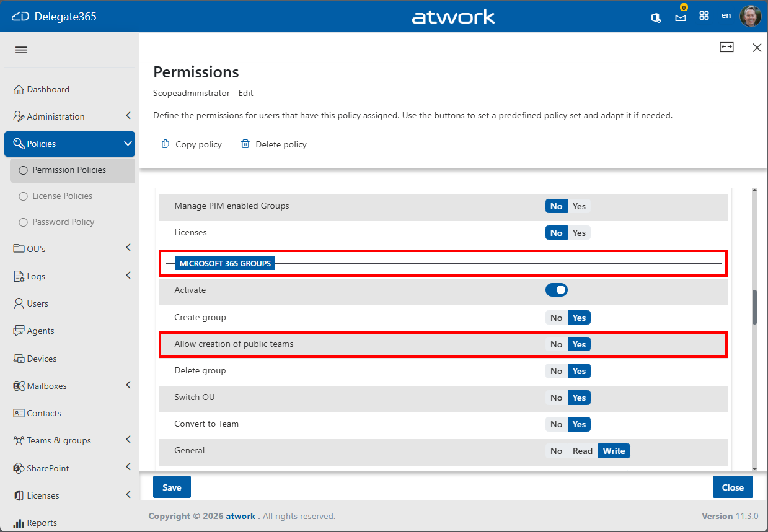Click the scrollbar down arrow

(754, 469)
